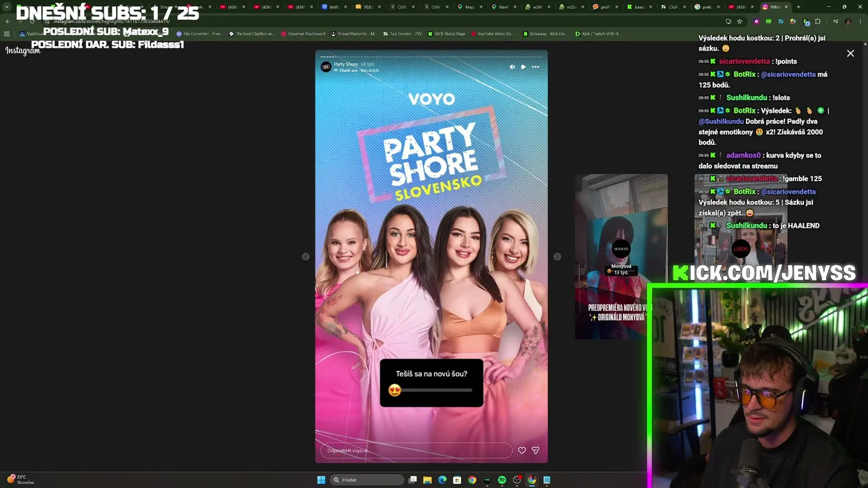Share the story with the paper-plane icon
Screen dimensions: 868x488
click(x=535, y=450)
